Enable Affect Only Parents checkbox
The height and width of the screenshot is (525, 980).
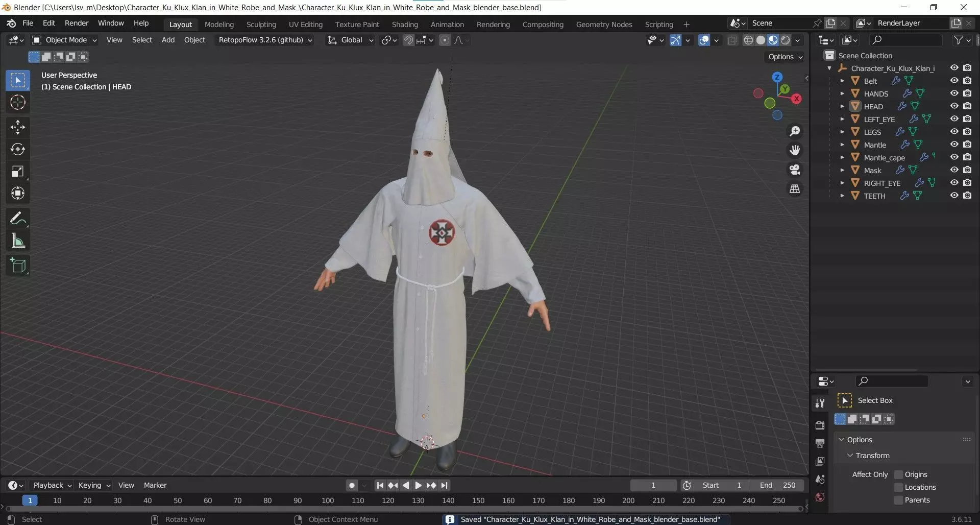coord(899,500)
